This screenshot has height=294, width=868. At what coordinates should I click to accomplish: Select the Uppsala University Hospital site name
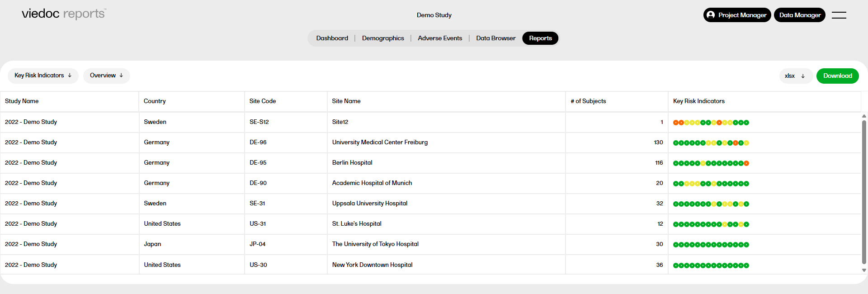369,204
